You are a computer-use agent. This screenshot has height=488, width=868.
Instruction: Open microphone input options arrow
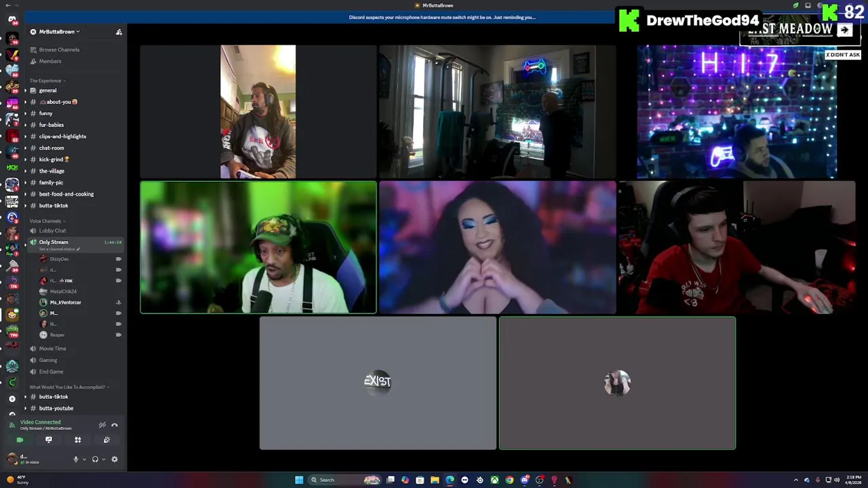[x=84, y=459]
